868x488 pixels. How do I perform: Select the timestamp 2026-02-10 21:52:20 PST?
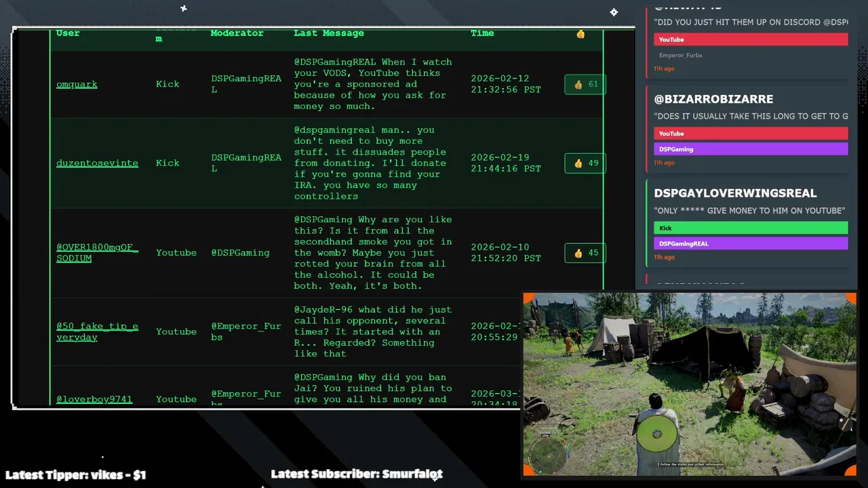pos(506,253)
